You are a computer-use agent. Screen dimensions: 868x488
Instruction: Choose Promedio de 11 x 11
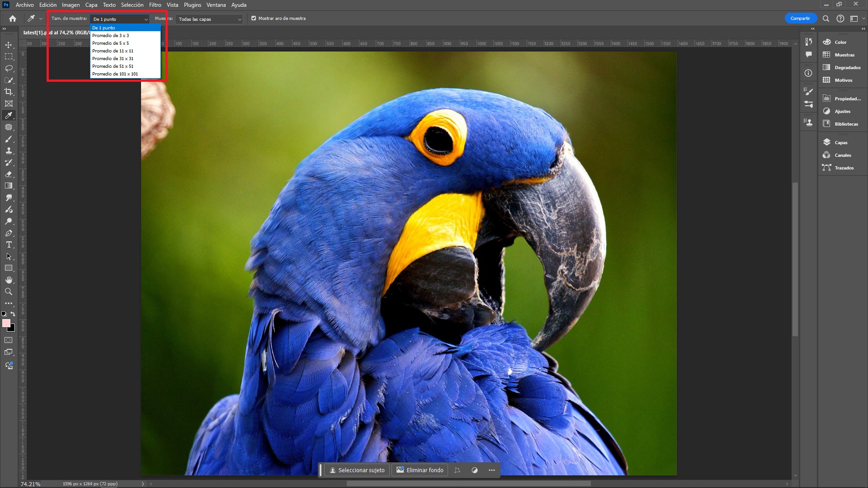click(x=125, y=51)
